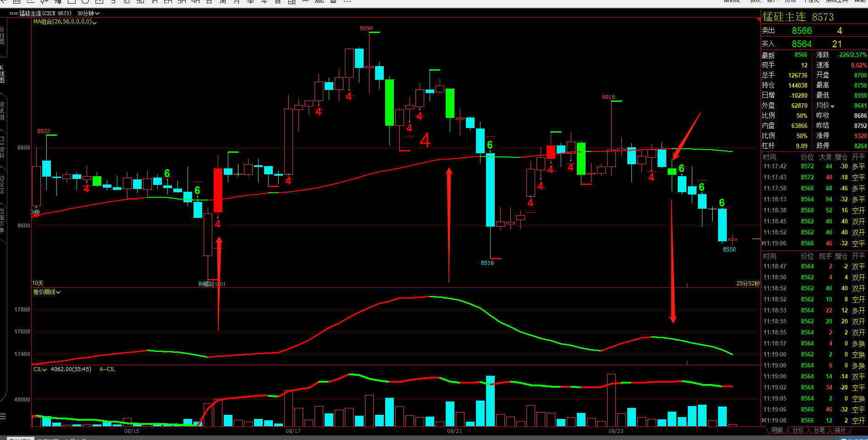Click the 开盘 value 8700
Image resolution: width=868 pixels, height=440 pixels.
pos(860,75)
